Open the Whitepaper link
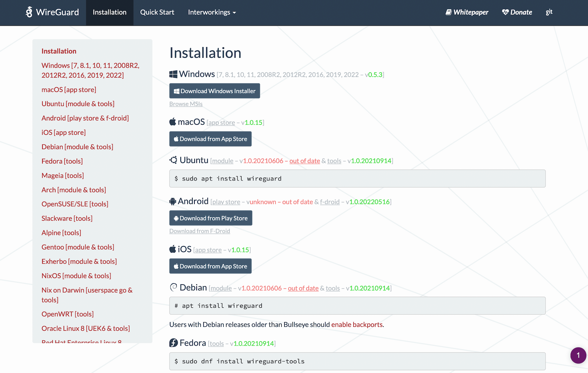 [467, 12]
